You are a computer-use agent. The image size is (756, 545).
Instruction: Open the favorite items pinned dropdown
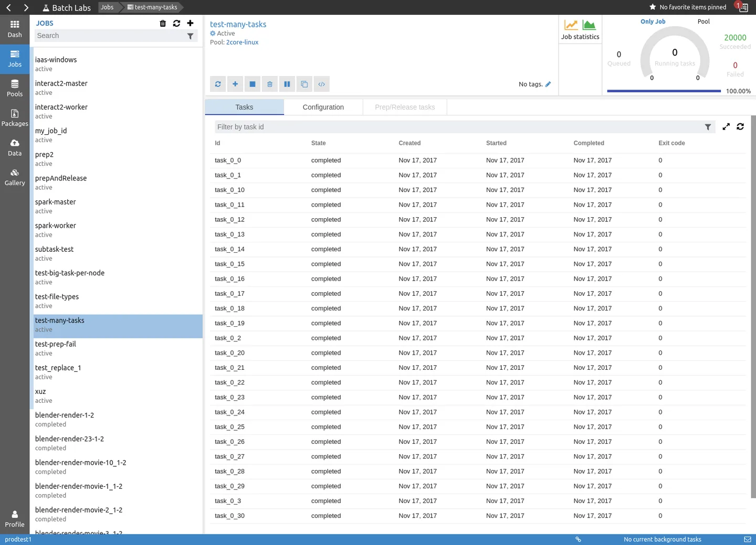[688, 7]
